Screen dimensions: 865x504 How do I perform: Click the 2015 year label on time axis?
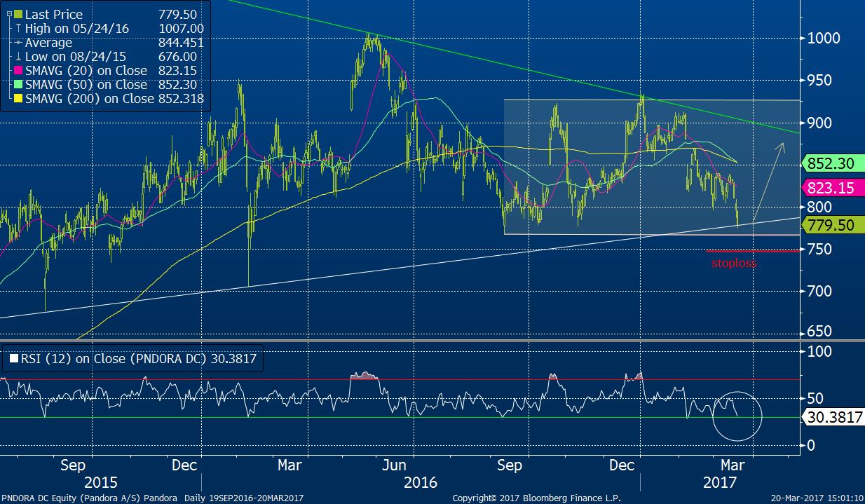[100, 482]
